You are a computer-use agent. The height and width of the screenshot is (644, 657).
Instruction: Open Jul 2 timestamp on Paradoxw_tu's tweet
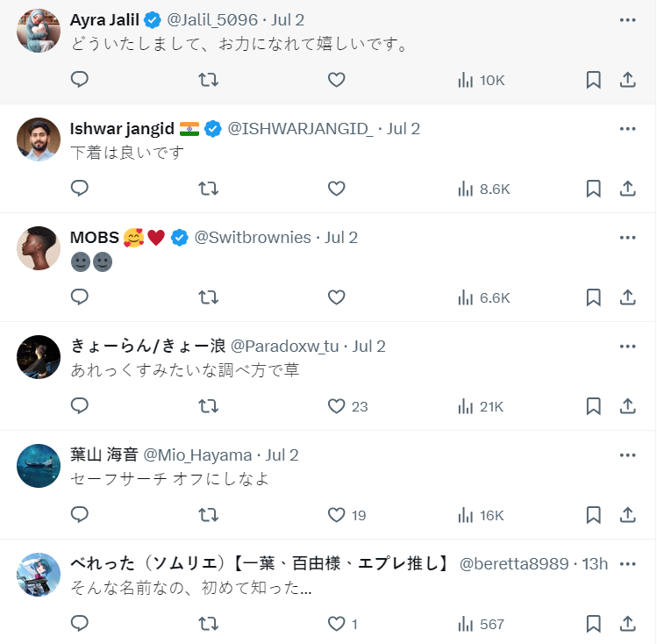[369, 347]
